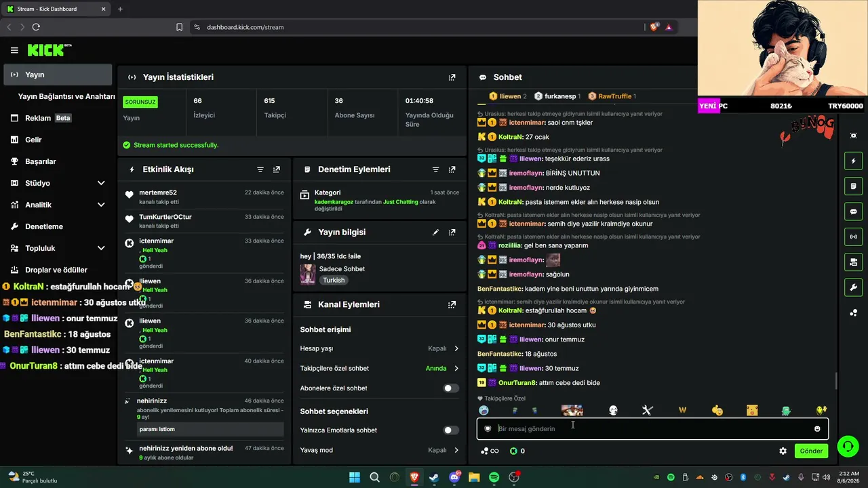
Task: Open the emote picker in message box
Action: point(817,428)
